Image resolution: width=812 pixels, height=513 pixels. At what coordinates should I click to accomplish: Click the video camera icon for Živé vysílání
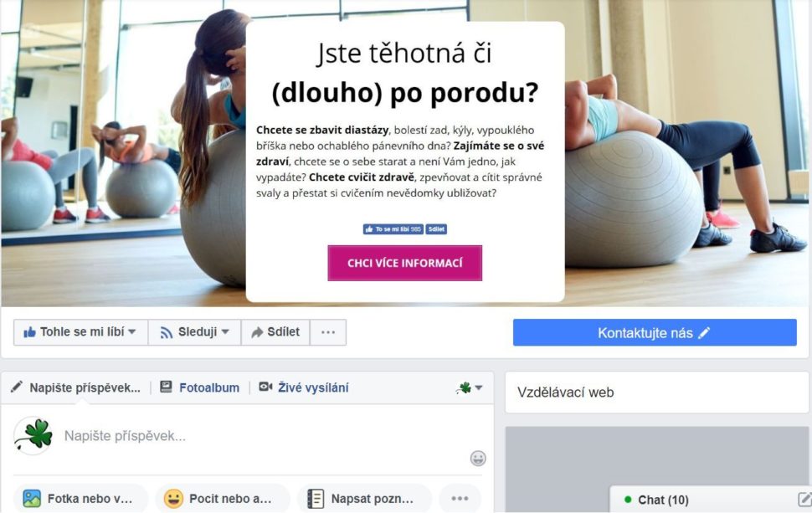point(265,387)
